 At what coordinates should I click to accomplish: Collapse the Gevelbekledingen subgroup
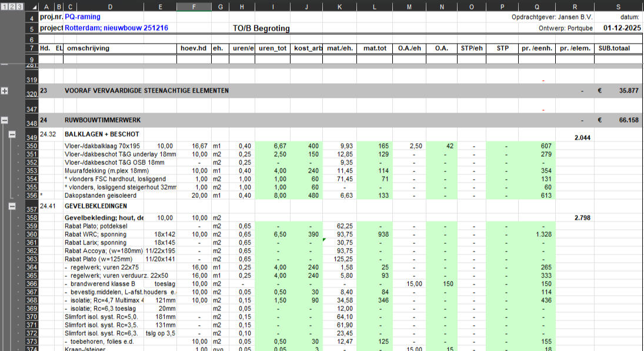[12, 206]
